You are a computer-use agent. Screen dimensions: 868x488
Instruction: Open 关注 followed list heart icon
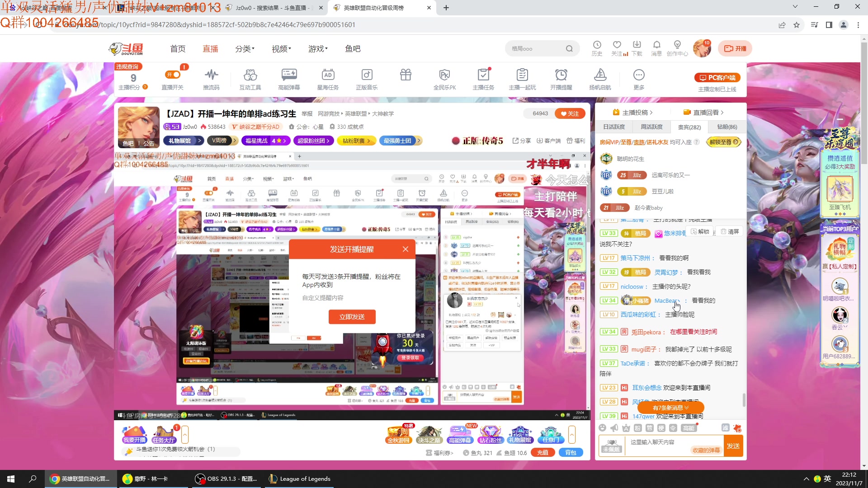point(617,48)
